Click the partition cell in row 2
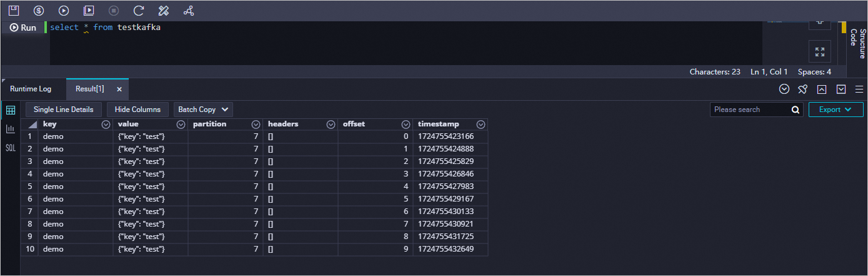Viewport: 868px width, 276px height. [226, 149]
